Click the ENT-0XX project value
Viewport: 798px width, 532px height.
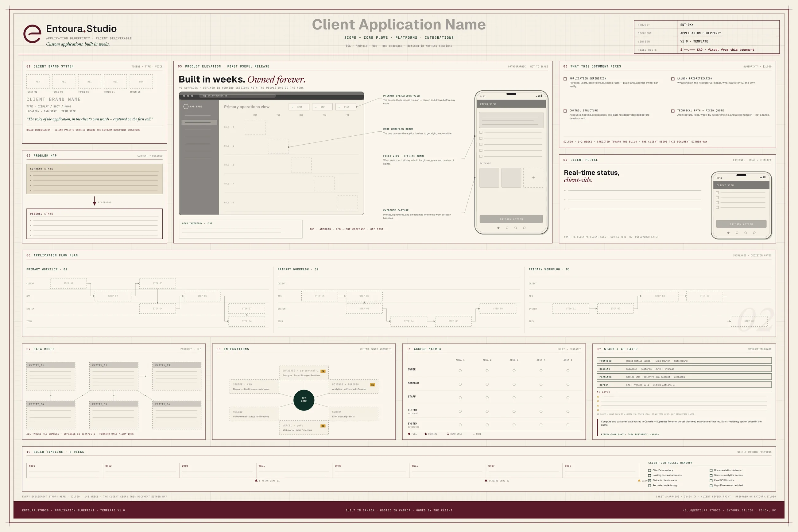[x=687, y=25]
